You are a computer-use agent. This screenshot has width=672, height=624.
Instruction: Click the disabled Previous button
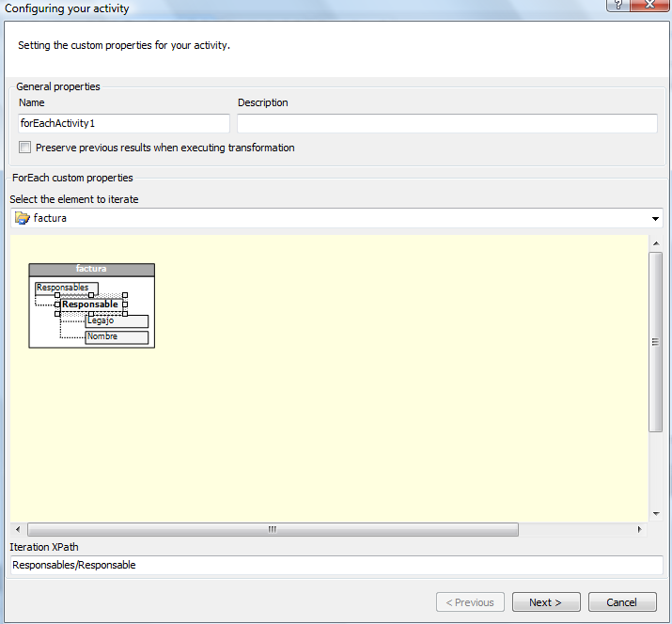pos(470,602)
